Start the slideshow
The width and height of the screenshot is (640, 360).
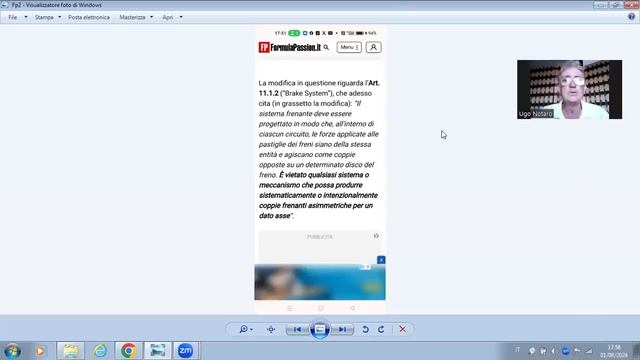pyautogui.click(x=320, y=329)
